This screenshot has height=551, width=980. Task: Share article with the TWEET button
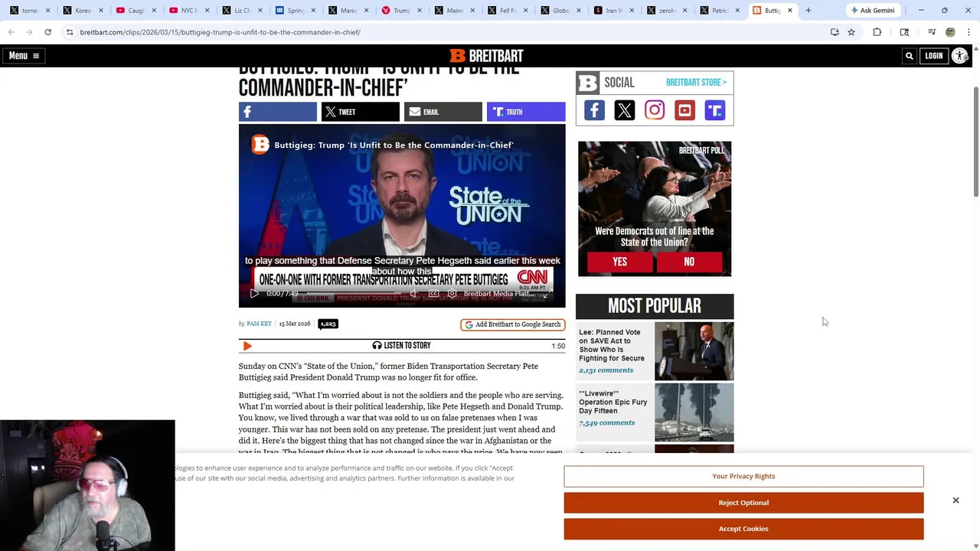[x=360, y=112]
